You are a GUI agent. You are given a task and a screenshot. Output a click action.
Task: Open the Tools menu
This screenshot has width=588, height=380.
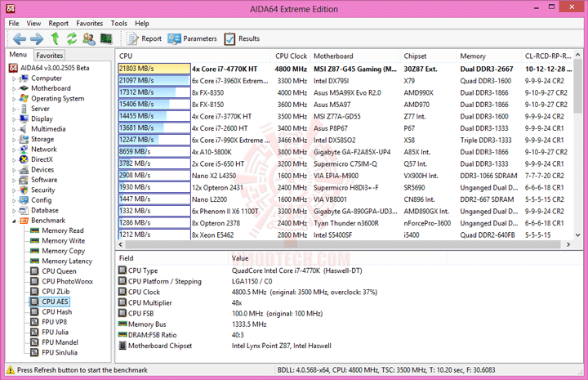tap(119, 23)
